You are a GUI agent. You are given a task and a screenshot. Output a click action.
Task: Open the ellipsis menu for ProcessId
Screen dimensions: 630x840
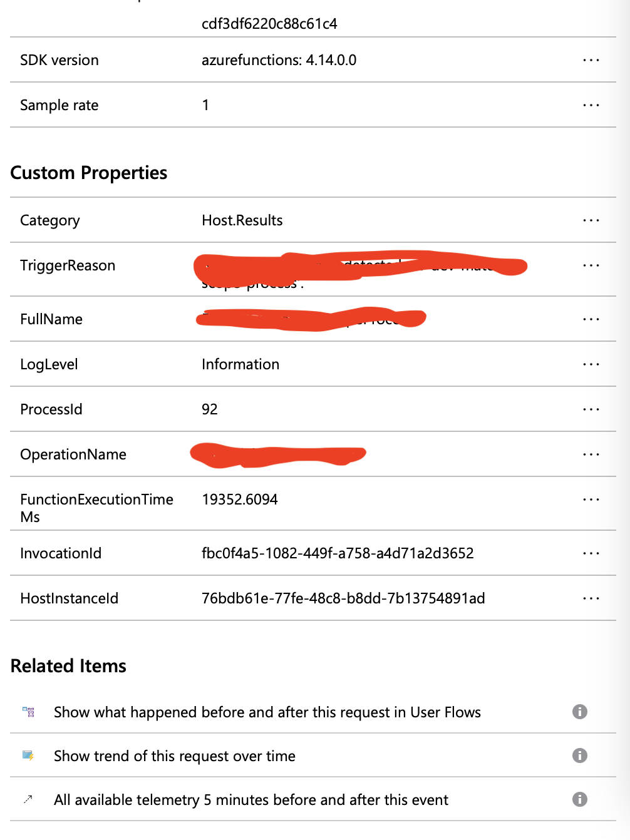coord(591,409)
